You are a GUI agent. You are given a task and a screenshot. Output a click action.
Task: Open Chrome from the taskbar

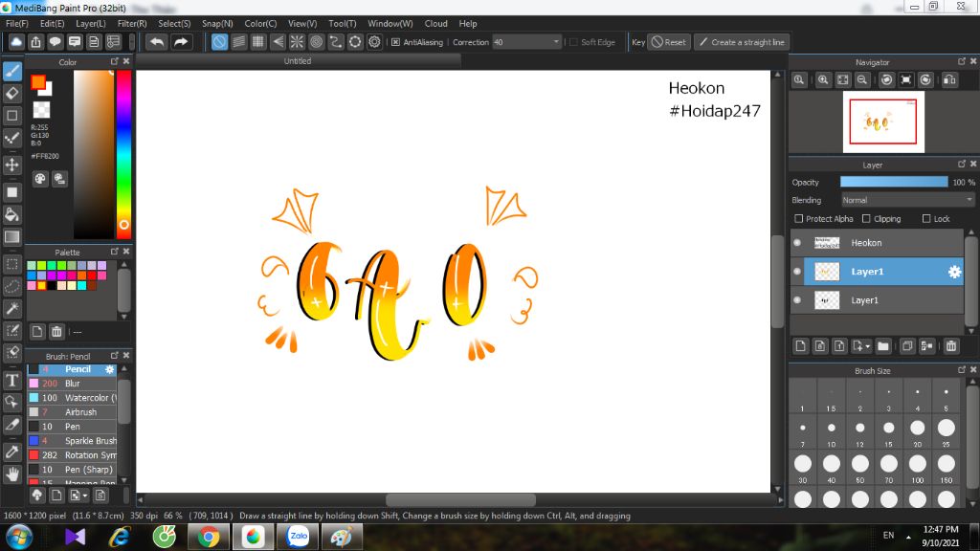pyautogui.click(x=209, y=537)
